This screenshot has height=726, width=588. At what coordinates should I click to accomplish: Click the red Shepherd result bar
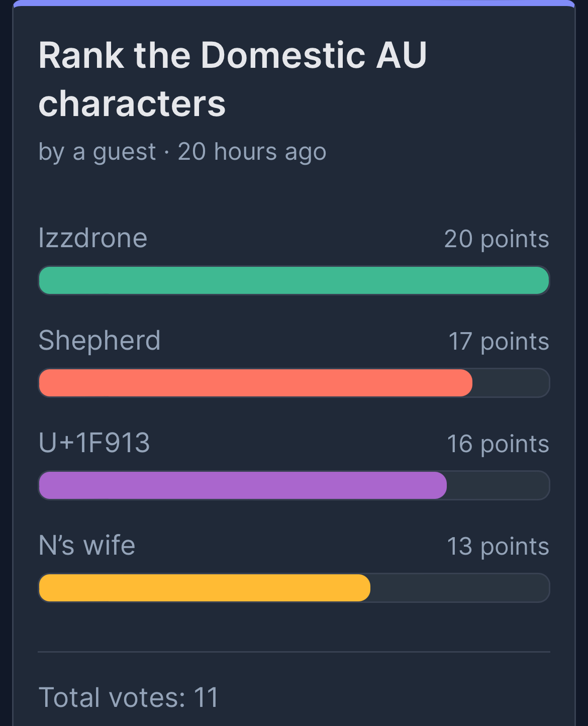click(255, 383)
